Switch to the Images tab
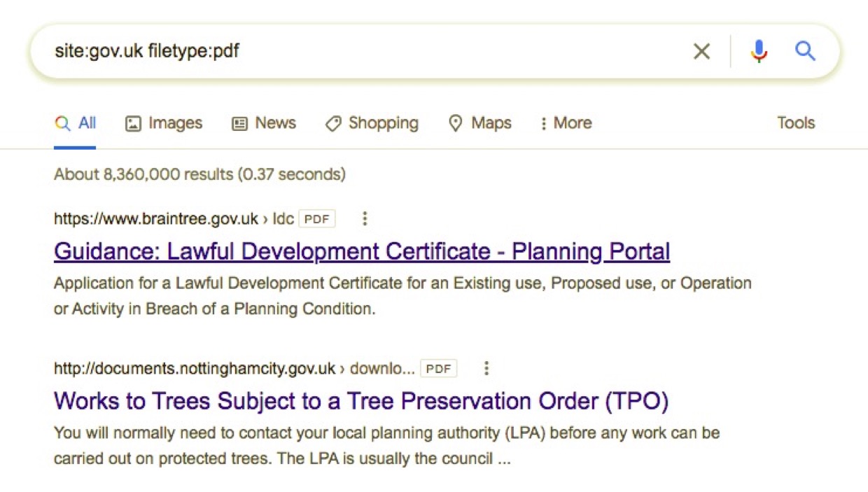 pyautogui.click(x=164, y=123)
